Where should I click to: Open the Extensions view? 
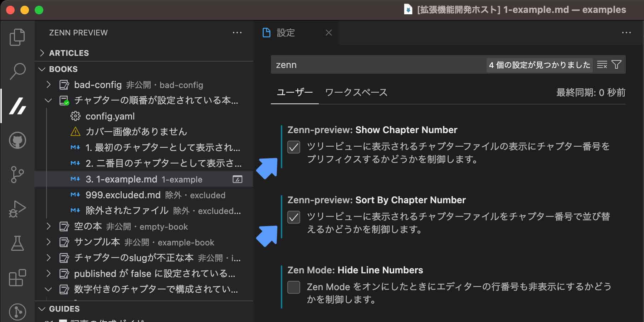click(17, 278)
